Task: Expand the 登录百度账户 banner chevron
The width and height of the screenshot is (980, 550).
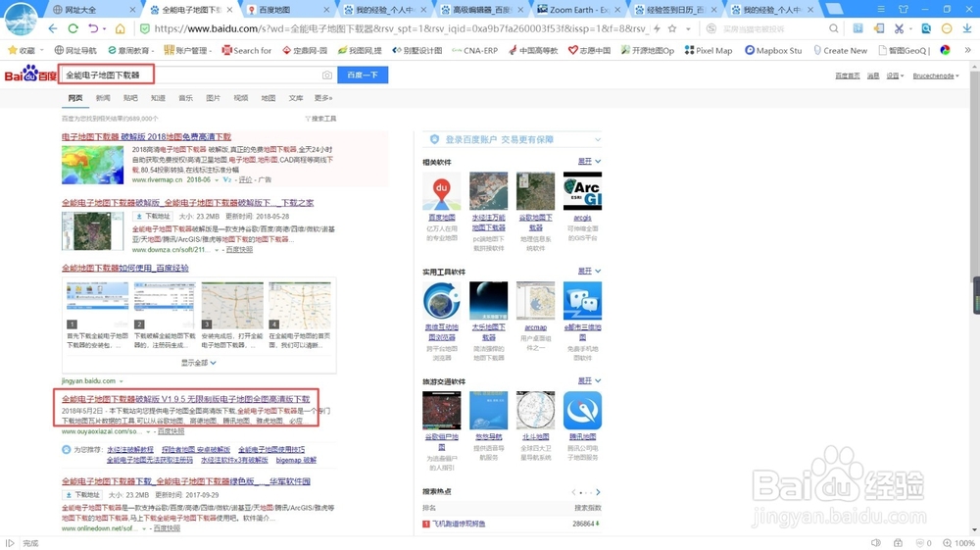Action: 598,139
